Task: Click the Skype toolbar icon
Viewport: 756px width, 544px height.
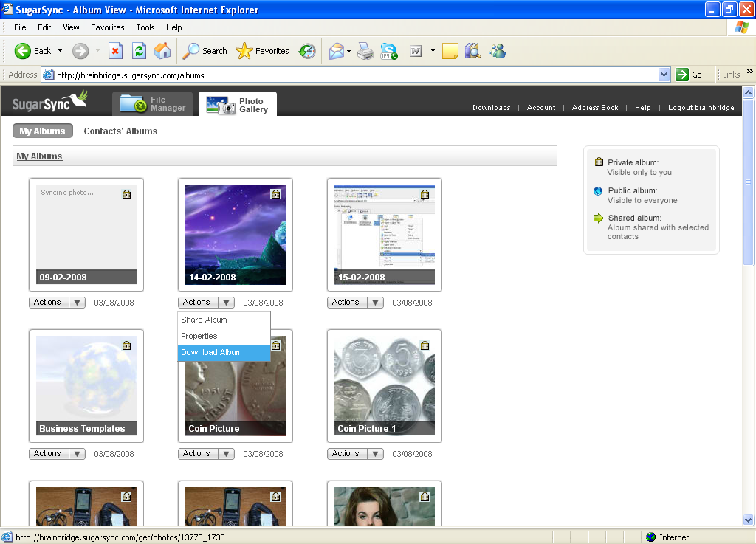Action: 389,51
